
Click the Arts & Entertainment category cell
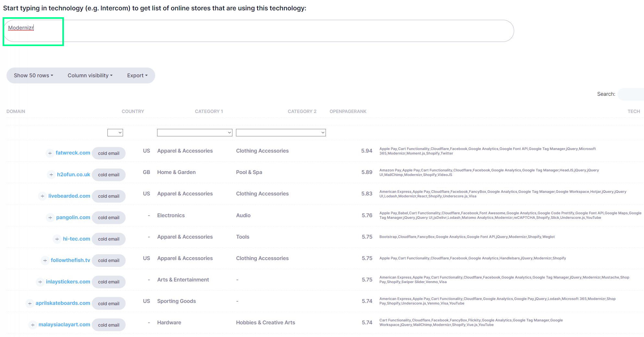click(x=183, y=280)
